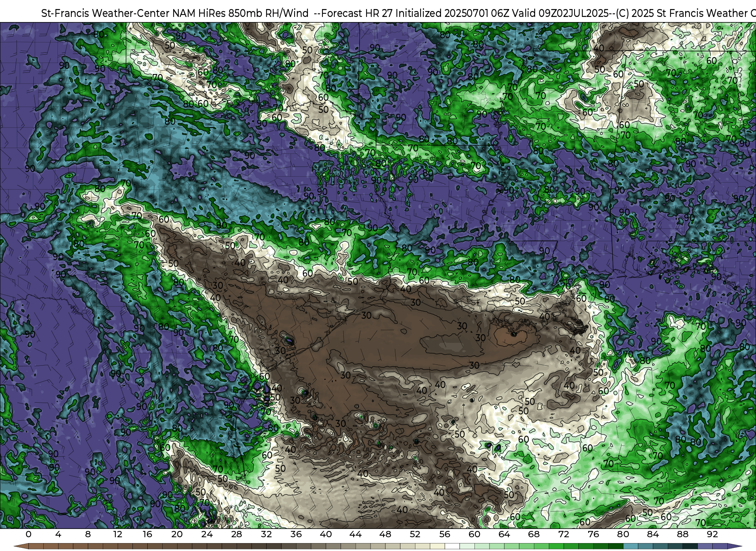Click the 'NAM HiRes 850mb RH/Wind' title text

click(x=240, y=13)
